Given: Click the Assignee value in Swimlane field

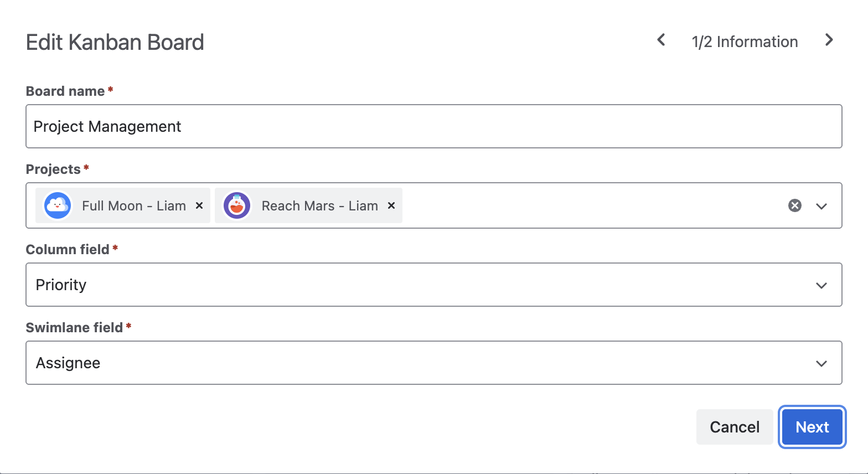Looking at the screenshot, I should pos(68,363).
